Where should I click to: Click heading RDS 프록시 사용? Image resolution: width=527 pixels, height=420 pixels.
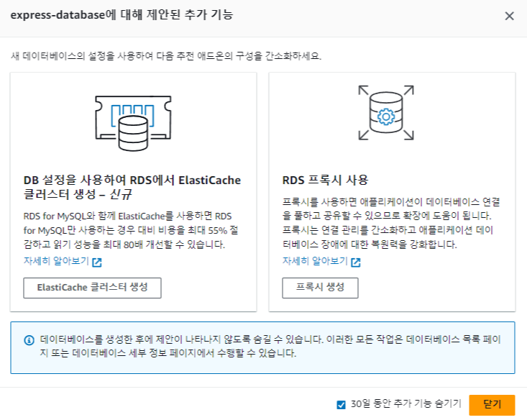(x=325, y=181)
